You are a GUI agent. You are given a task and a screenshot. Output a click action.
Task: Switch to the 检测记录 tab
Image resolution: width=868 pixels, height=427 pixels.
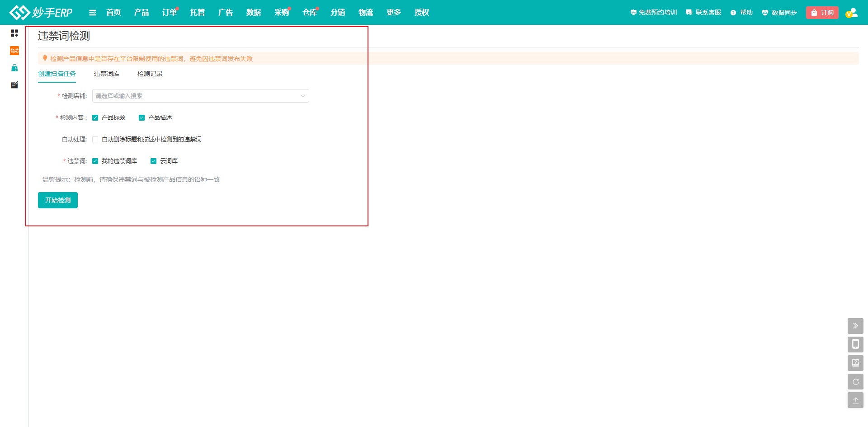pos(150,74)
